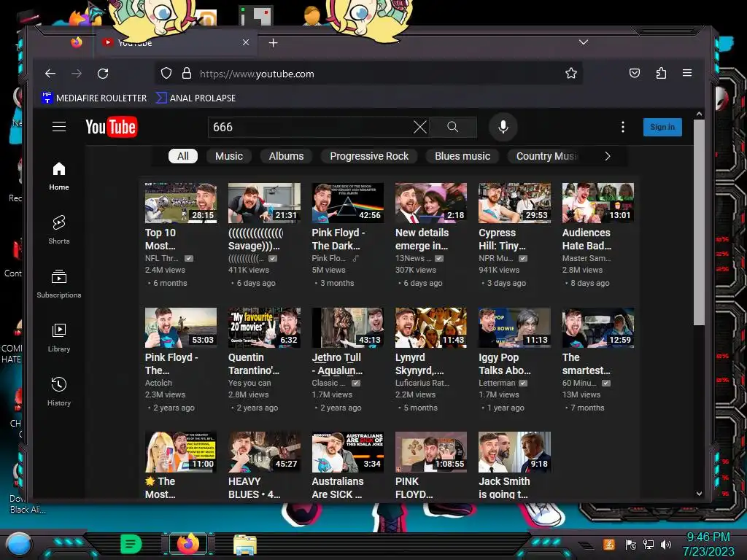The image size is (747, 560).
Task: Open the HEAVY BLUES video thumbnail
Action: (264, 452)
